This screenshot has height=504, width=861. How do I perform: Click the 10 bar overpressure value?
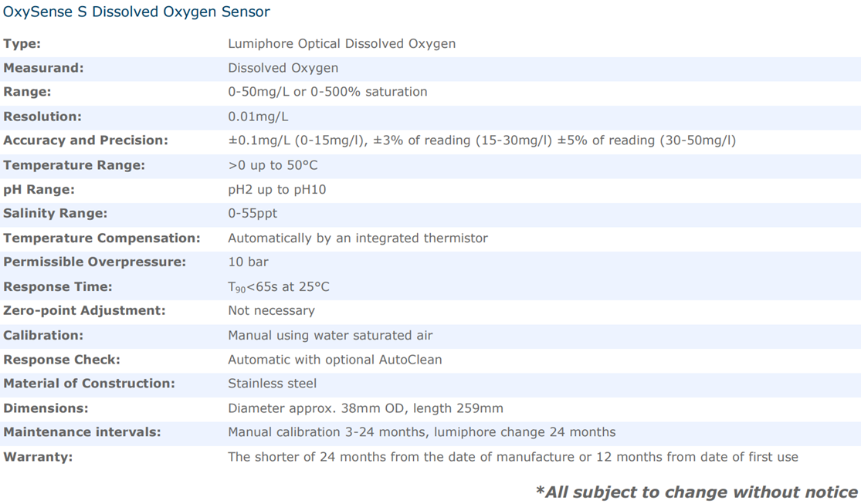point(248,262)
